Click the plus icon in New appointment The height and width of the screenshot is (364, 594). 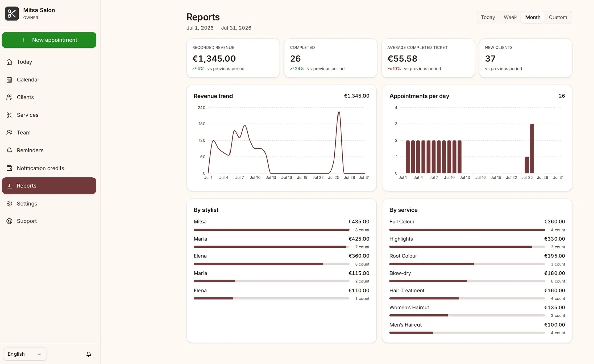pos(24,40)
